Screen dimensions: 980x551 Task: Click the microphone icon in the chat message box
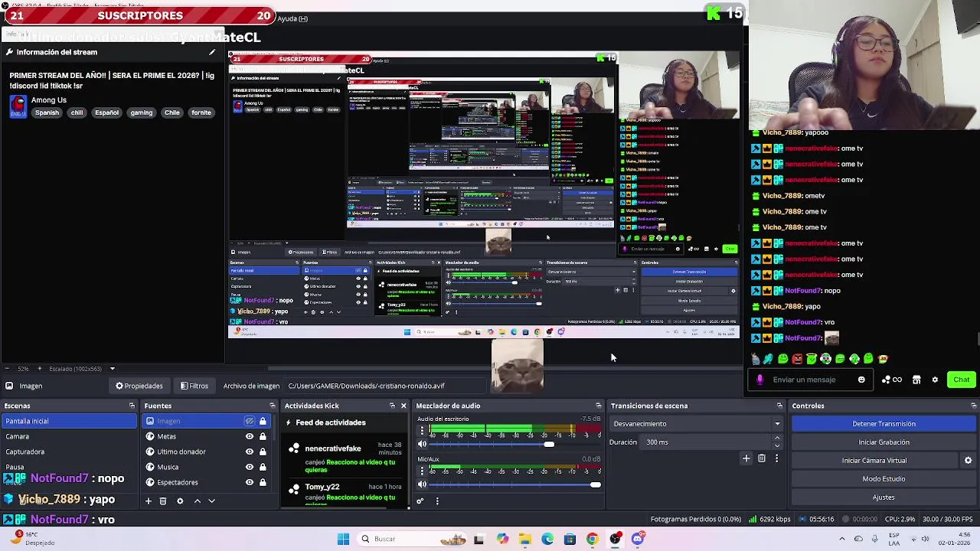pyautogui.click(x=759, y=380)
